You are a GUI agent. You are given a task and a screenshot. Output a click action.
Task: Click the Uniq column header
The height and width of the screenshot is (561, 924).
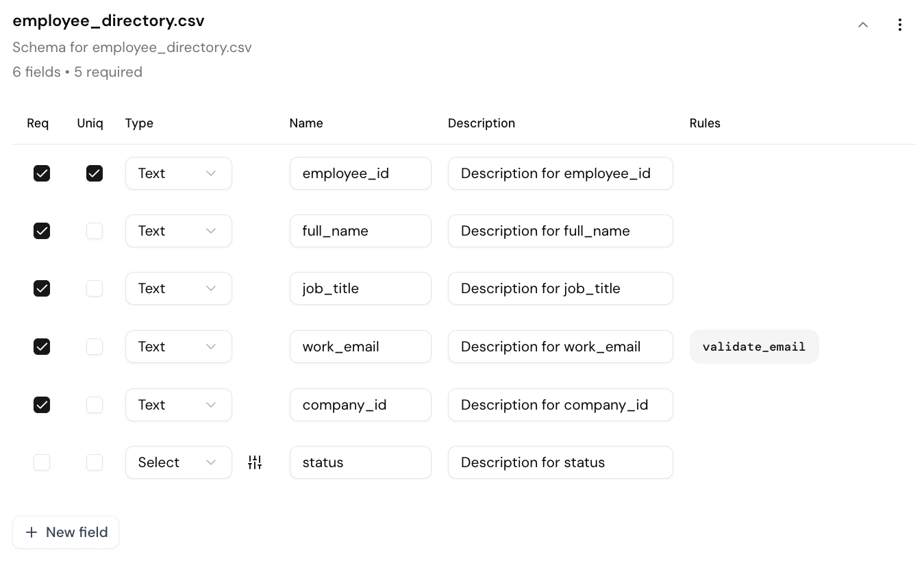coord(90,123)
